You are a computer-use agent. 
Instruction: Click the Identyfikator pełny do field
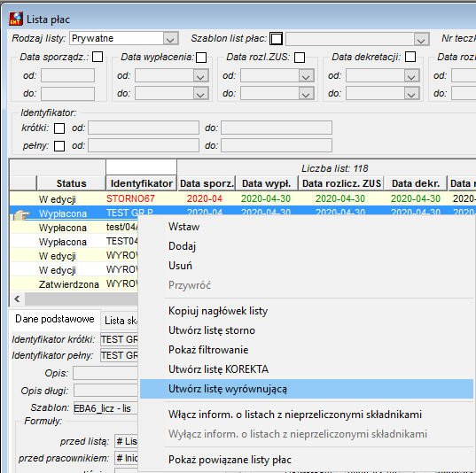(277, 145)
